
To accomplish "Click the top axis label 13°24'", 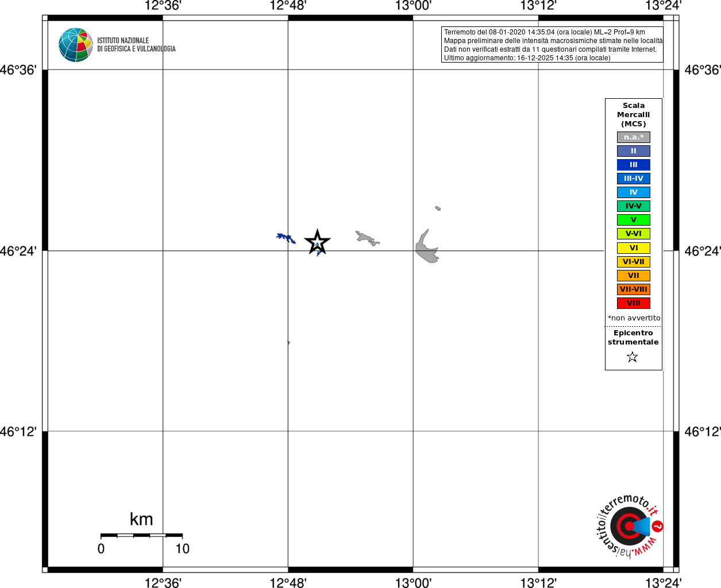I will click(x=664, y=6).
